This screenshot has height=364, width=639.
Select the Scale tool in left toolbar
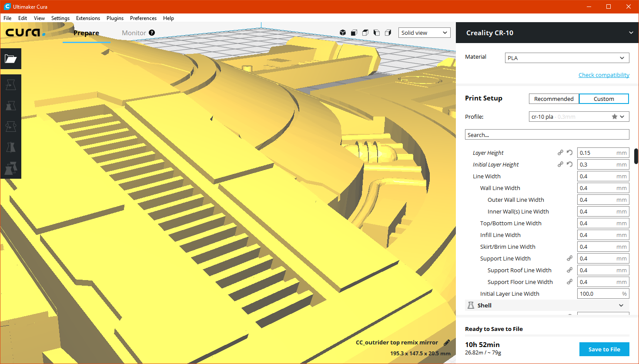[x=11, y=106]
